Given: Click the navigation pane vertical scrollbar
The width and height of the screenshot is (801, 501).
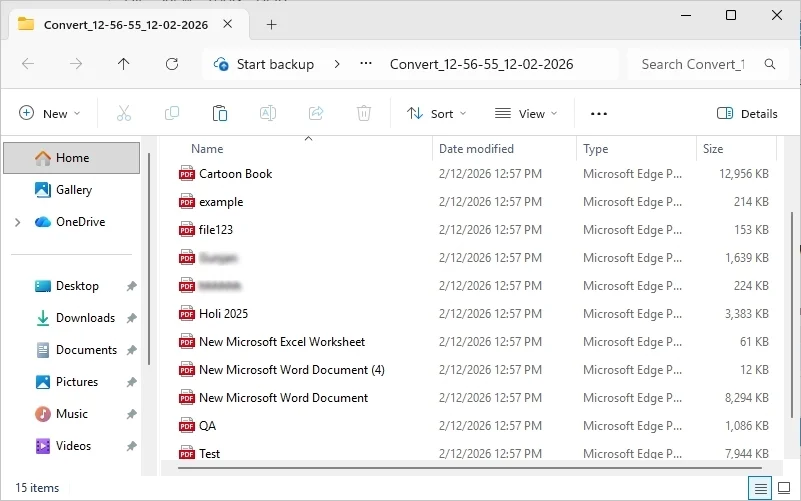Looking at the screenshot, I should pos(149,259).
